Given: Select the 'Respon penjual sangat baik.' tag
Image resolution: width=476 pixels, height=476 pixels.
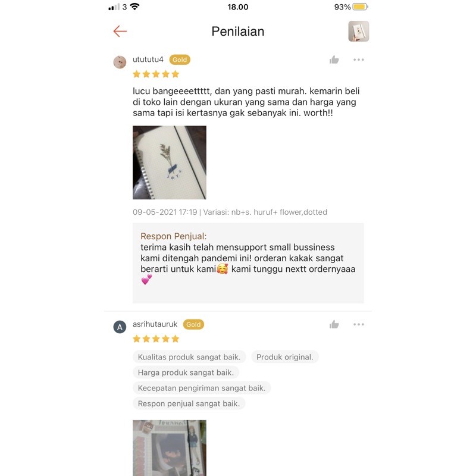Looking at the screenshot, I should coord(189,403).
